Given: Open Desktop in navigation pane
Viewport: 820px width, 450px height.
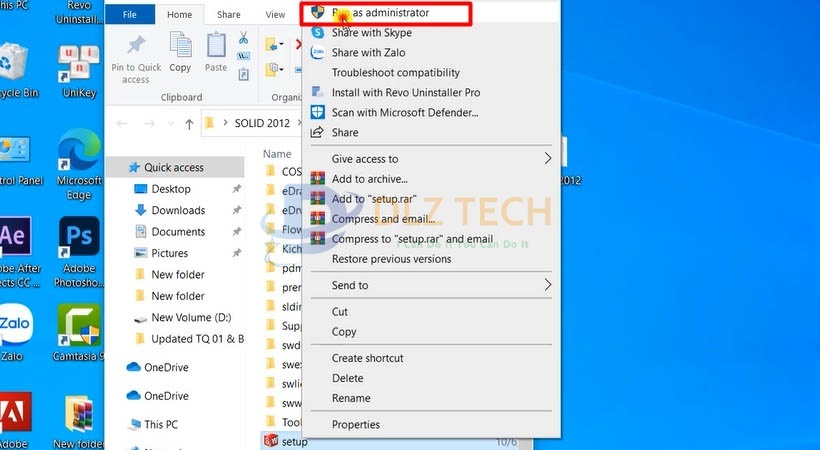Looking at the screenshot, I should [x=171, y=189].
